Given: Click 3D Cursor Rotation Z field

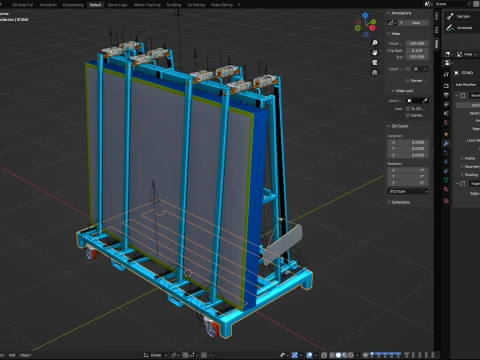Looking at the screenshot, I should pyautogui.click(x=408, y=183).
